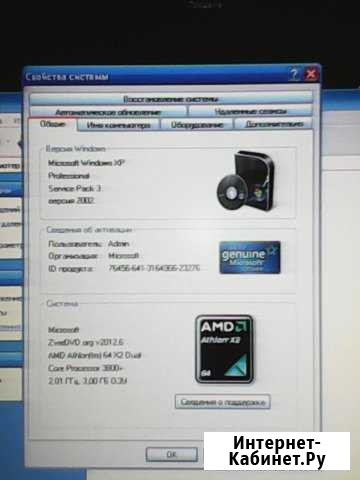This screenshot has height=480, width=360.
Task: Click the Microsoft Windows XP version text
Action: [86, 163]
